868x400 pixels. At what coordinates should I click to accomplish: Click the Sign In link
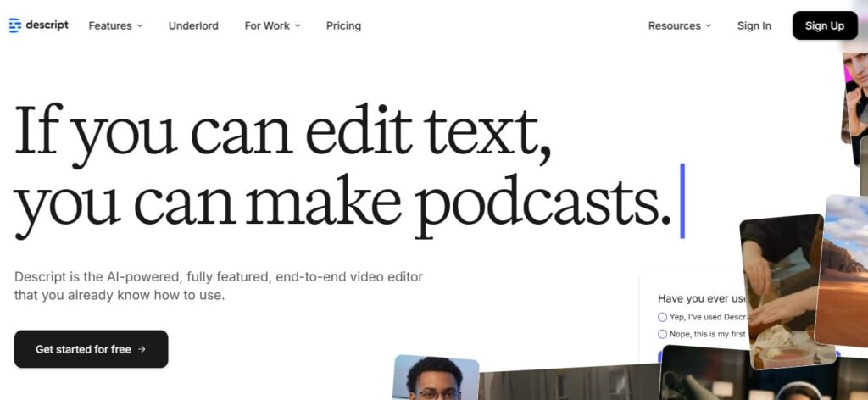coord(754,25)
